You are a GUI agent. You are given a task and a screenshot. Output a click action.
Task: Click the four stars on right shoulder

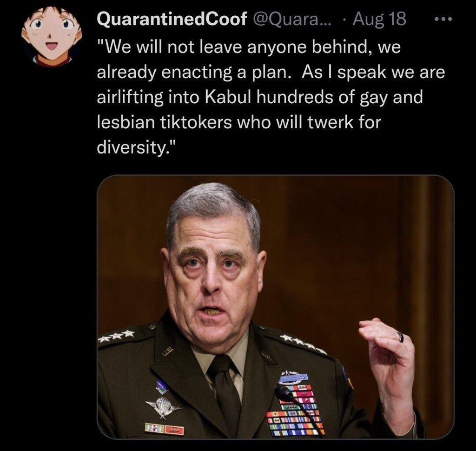303,344
